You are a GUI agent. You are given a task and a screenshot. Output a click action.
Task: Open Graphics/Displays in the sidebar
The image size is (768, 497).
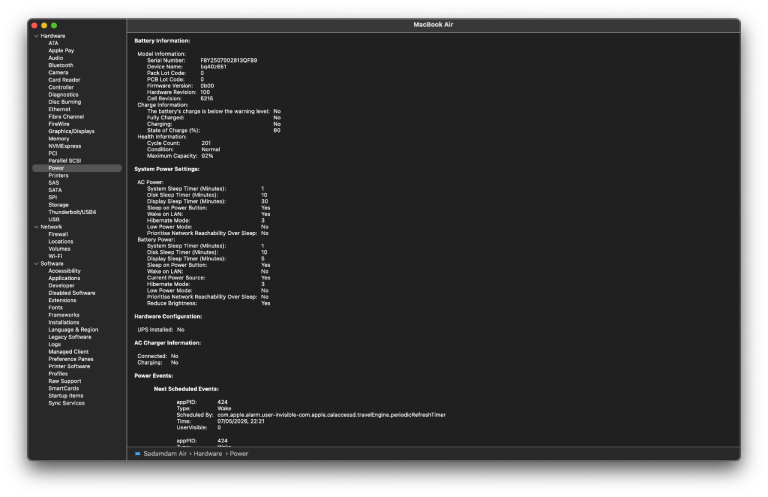72,131
